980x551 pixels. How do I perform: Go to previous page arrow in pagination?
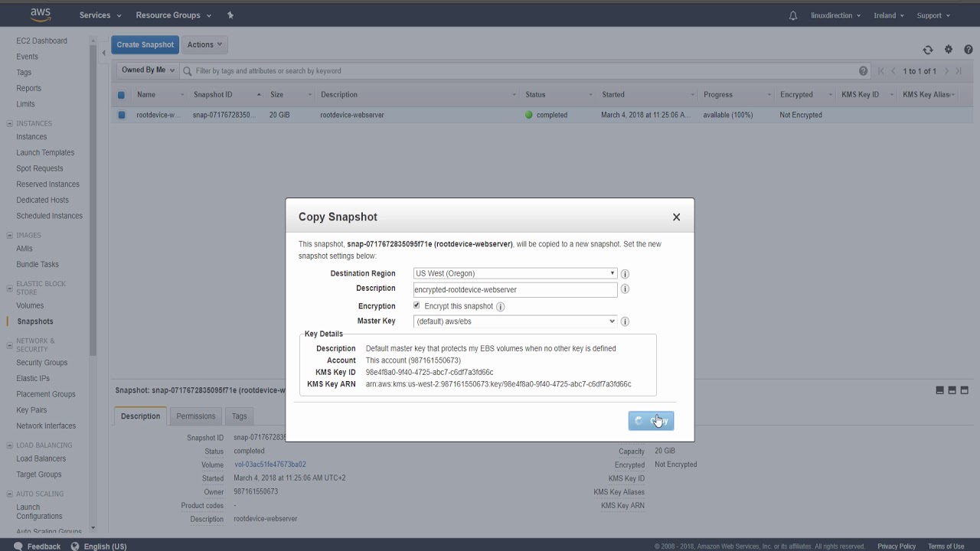click(x=893, y=71)
